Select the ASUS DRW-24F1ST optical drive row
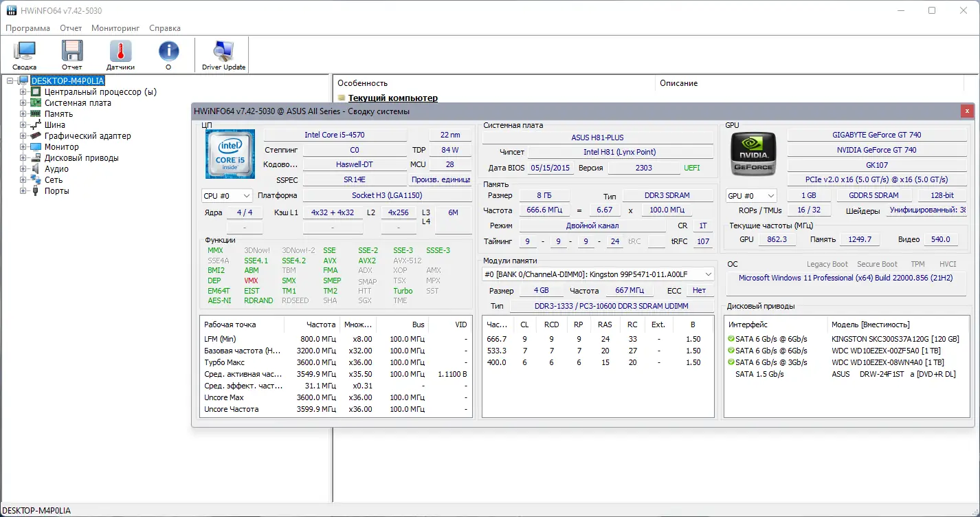Viewport: 980px width, 517px height. [848, 374]
